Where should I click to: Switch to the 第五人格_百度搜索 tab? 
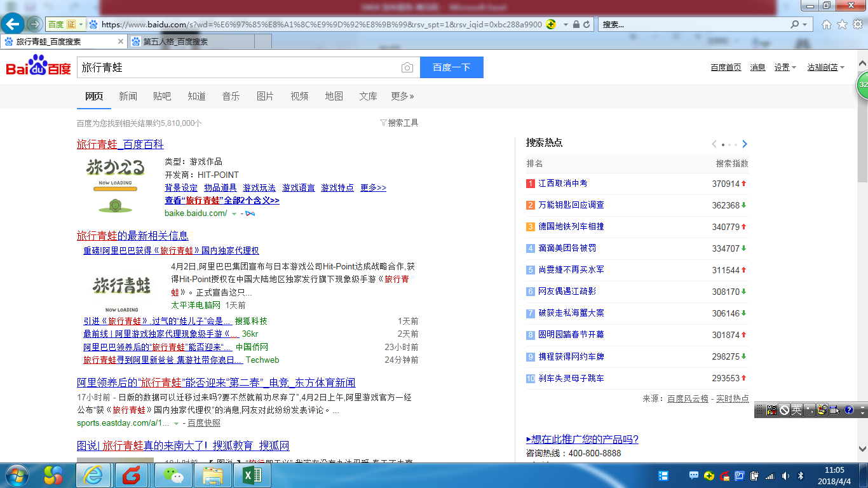tap(191, 41)
